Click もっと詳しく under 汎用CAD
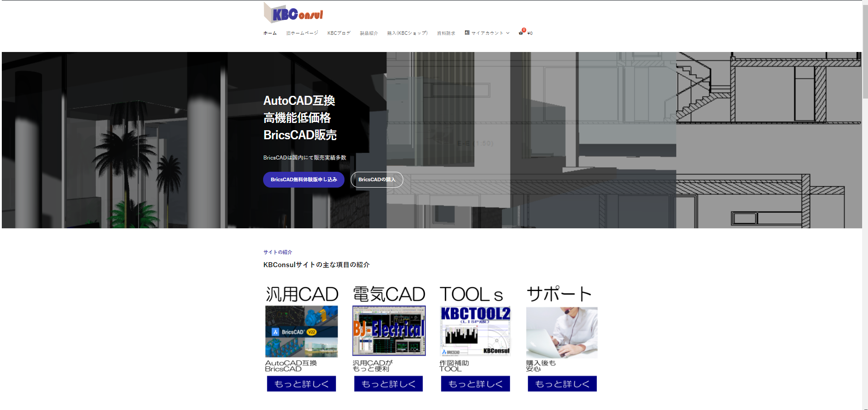This screenshot has width=868, height=410. (x=302, y=384)
